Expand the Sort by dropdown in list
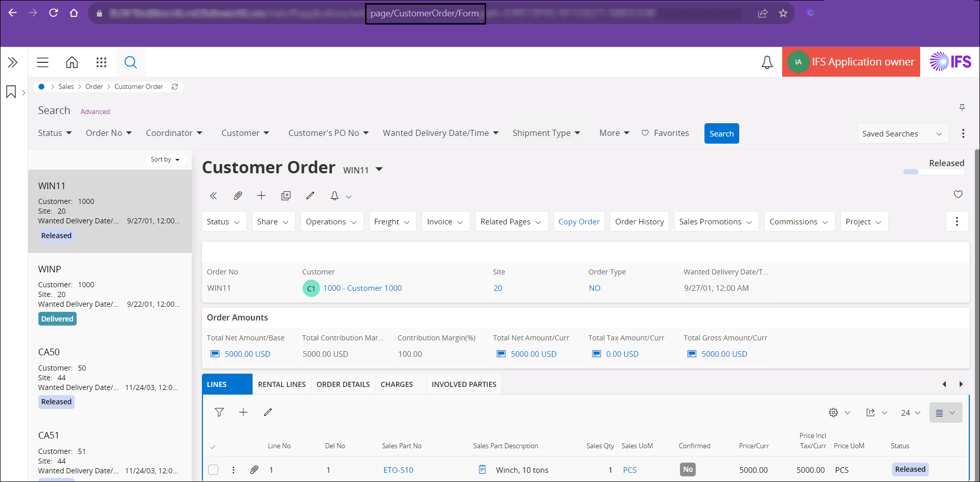The width and height of the screenshot is (980, 482). [165, 159]
